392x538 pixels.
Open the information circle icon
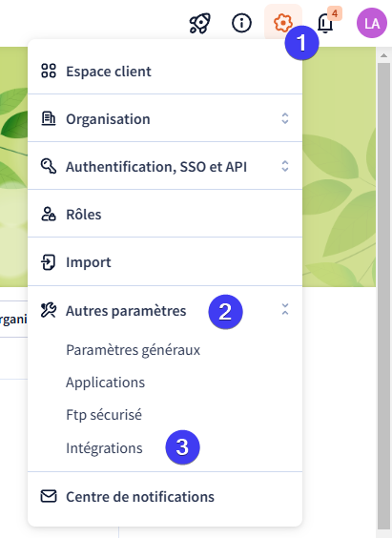click(241, 23)
